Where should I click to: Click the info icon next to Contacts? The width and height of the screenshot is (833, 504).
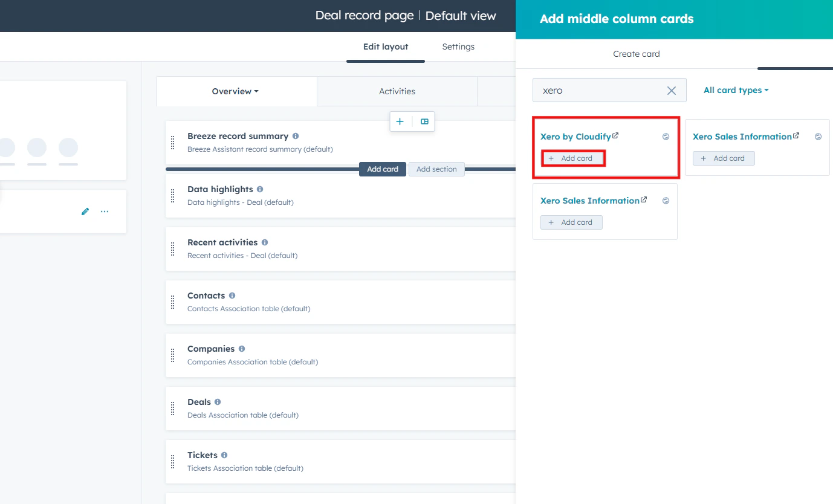pos(232,296)
